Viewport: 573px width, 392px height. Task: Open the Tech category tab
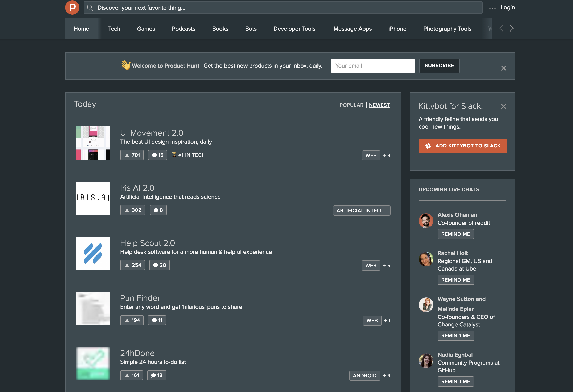coord(114,29)
